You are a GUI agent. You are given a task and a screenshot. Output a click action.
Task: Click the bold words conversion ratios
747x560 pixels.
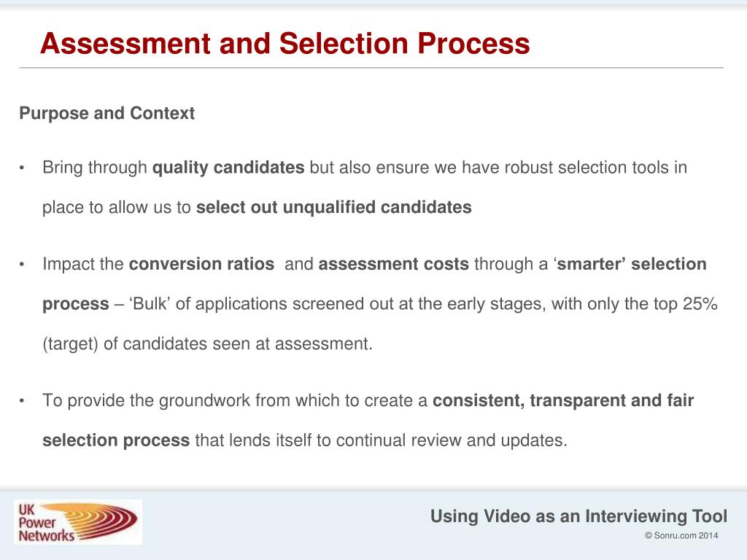[201, 264]
